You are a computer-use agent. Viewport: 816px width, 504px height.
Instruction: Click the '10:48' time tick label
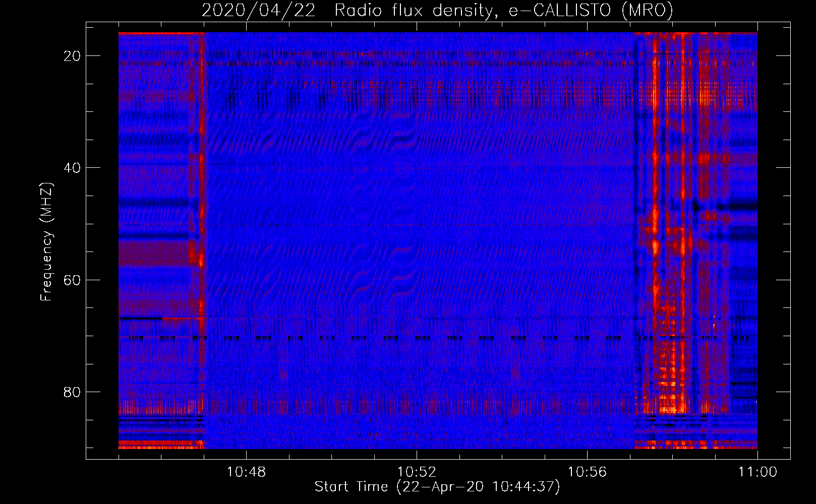tap(246, 472)
